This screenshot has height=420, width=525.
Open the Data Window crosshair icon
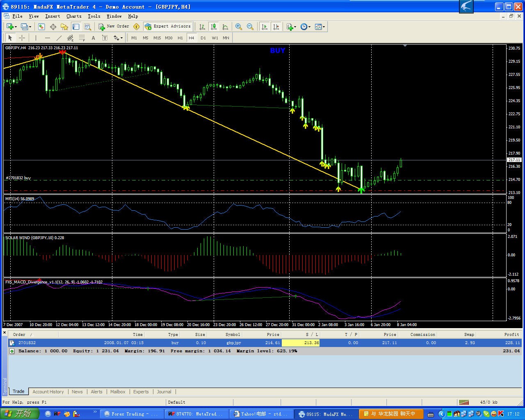click(53, 27)
